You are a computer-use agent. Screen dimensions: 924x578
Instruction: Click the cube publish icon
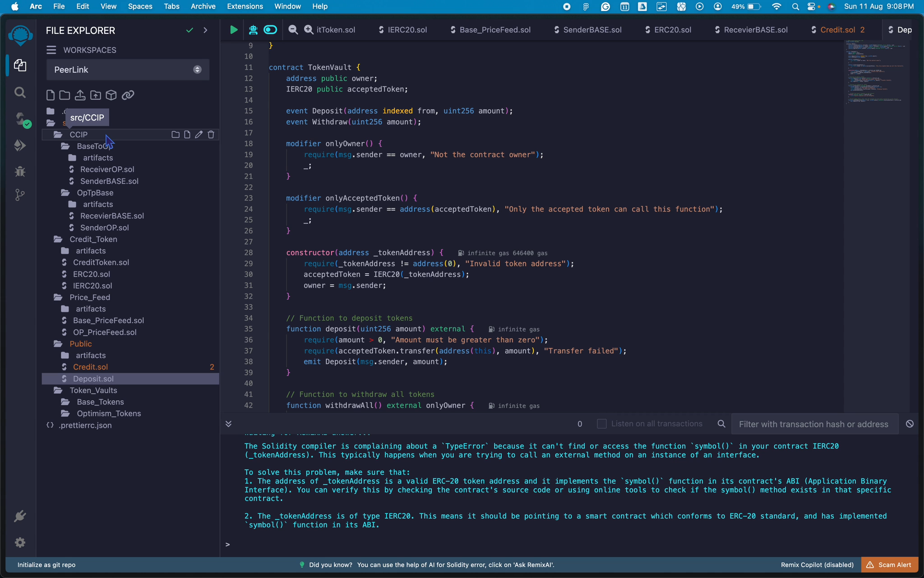click(x=111, y=95)
